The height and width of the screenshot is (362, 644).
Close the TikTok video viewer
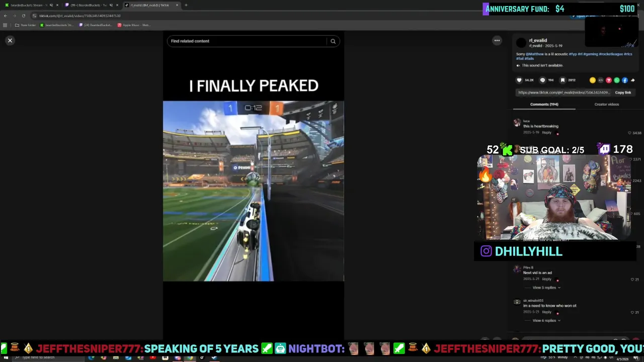point(10,40)
